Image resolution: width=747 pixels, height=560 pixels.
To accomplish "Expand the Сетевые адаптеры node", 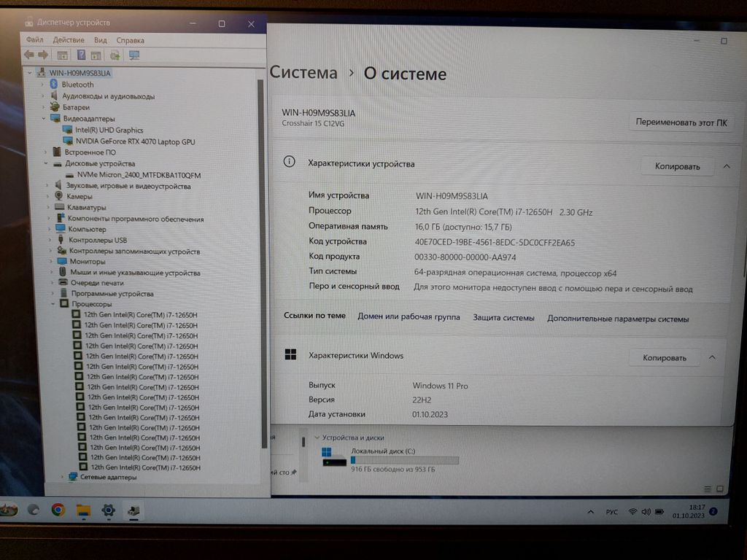I will 63,477.
